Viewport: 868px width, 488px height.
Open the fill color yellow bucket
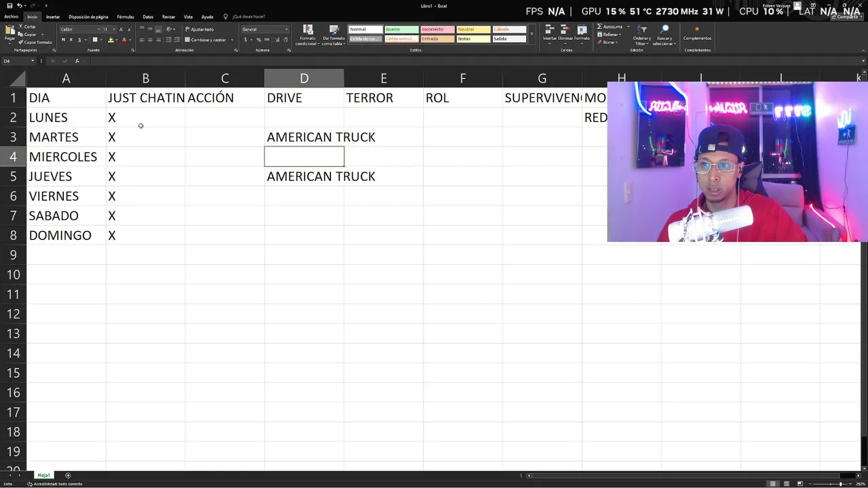tap(111, 40)
